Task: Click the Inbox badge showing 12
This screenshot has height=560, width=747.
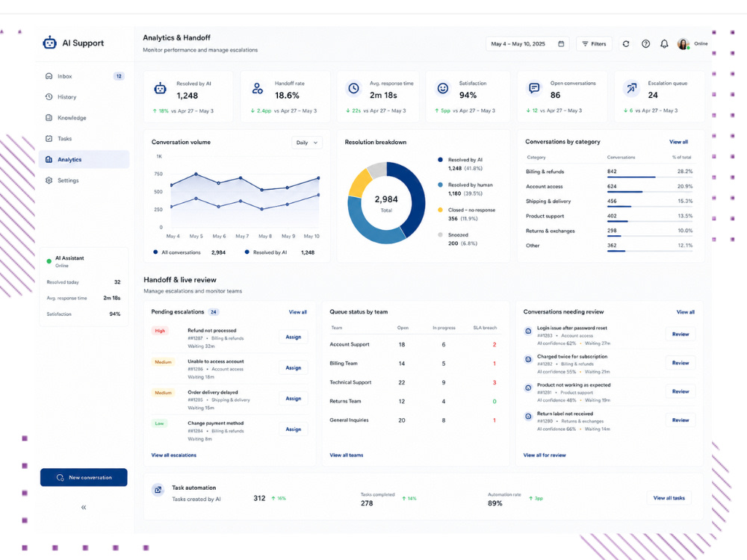Action: 119,76
